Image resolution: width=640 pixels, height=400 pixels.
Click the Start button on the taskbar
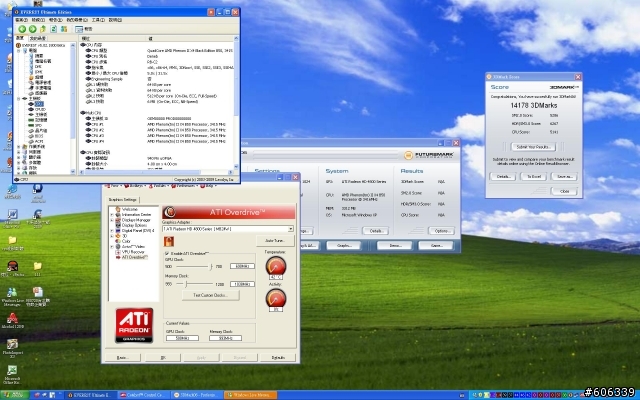(15, 395)
